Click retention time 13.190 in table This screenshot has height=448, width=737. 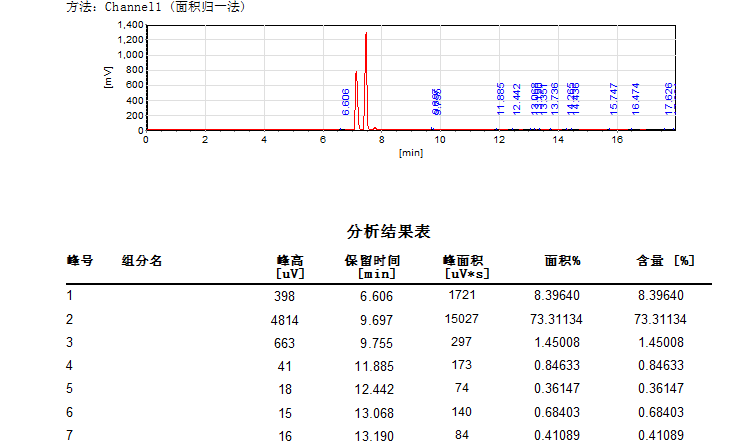(x=374, y=436)
